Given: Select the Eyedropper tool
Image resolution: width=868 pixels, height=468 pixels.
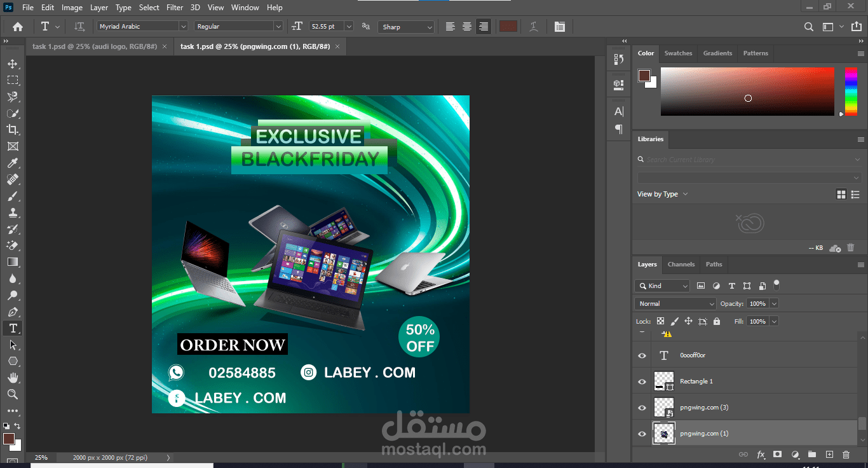Looking at the screenshot, I should 12,163.
